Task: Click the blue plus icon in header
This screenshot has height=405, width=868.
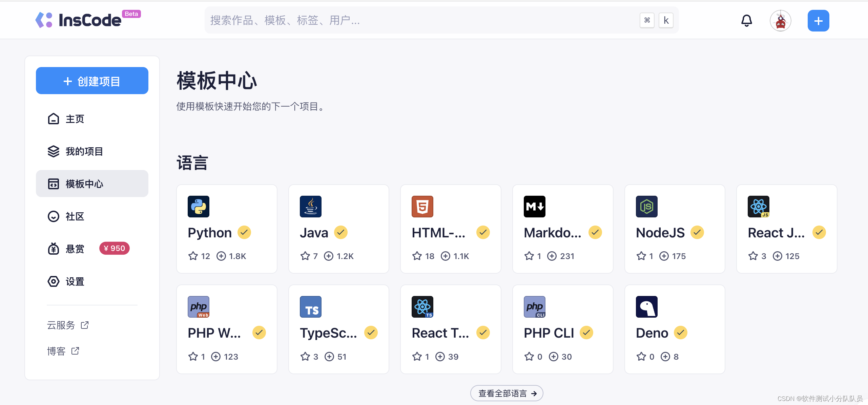Action: 818,21
